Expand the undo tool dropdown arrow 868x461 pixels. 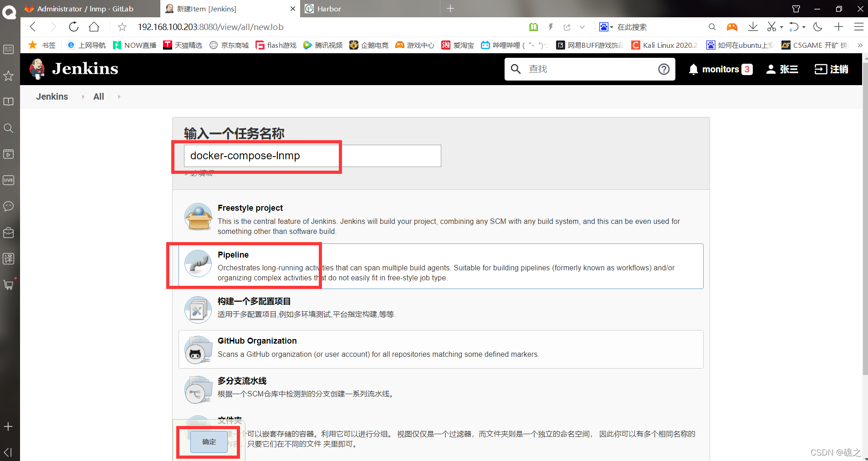tap(804, 27)
